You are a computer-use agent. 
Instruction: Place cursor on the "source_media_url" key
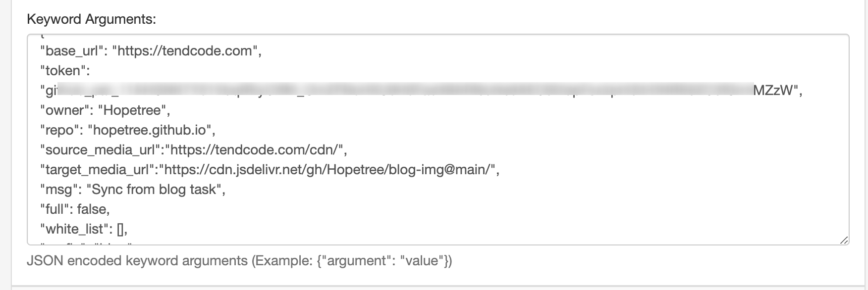[101, 150]
